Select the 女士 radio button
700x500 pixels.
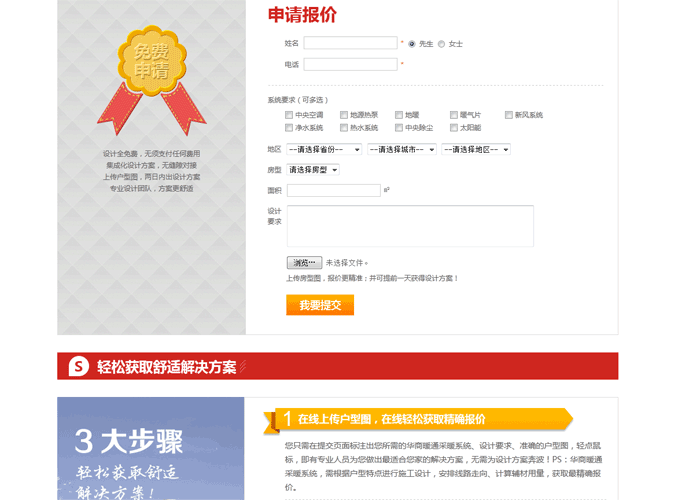pos(442,44)
